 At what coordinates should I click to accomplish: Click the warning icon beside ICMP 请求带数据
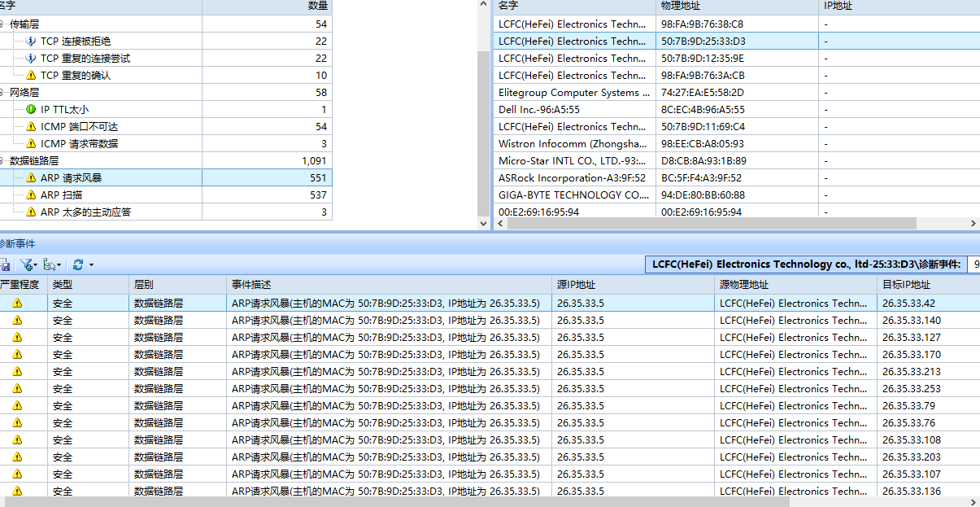31,143
